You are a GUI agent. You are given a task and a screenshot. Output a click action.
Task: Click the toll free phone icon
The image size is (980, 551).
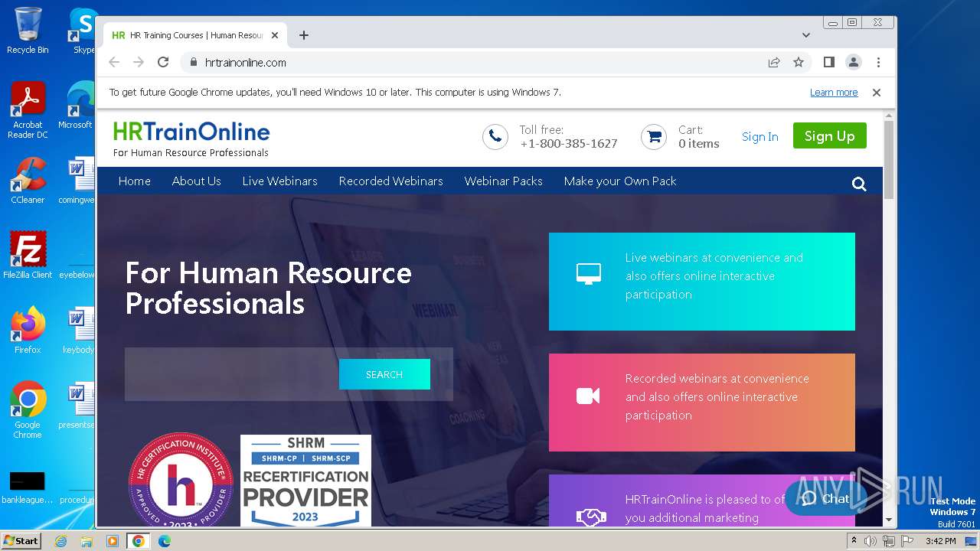coord(495,137)
